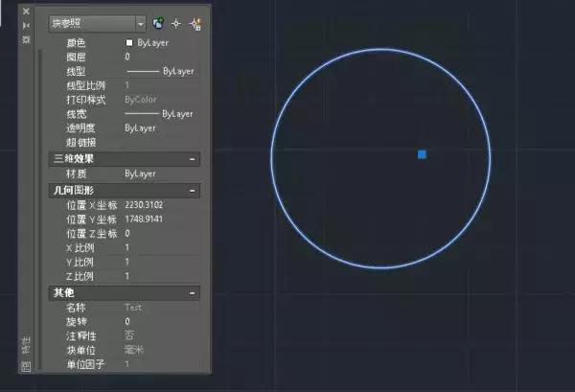The height and width of the screenshot is (392, 575).
Task: Click the auto-hide arrows icon on palette title bar
Action: [x=26, y=25]
